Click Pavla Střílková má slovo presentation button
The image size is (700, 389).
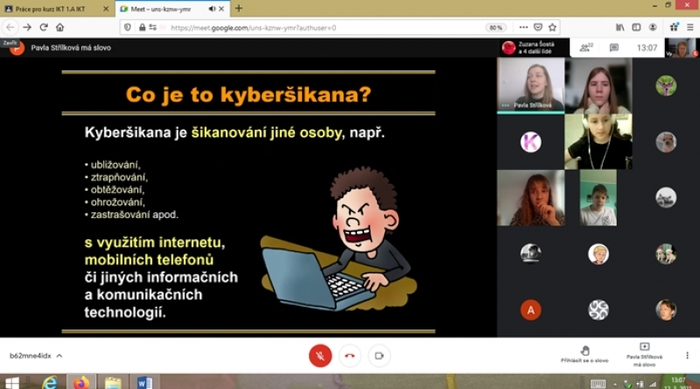pyautogui.click(x=644, y=355)
